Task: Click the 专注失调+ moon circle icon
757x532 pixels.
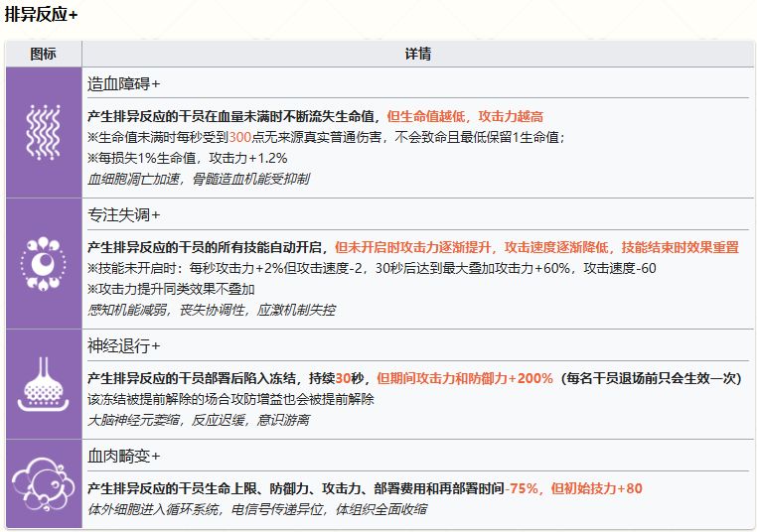Action: pos(44,263)
